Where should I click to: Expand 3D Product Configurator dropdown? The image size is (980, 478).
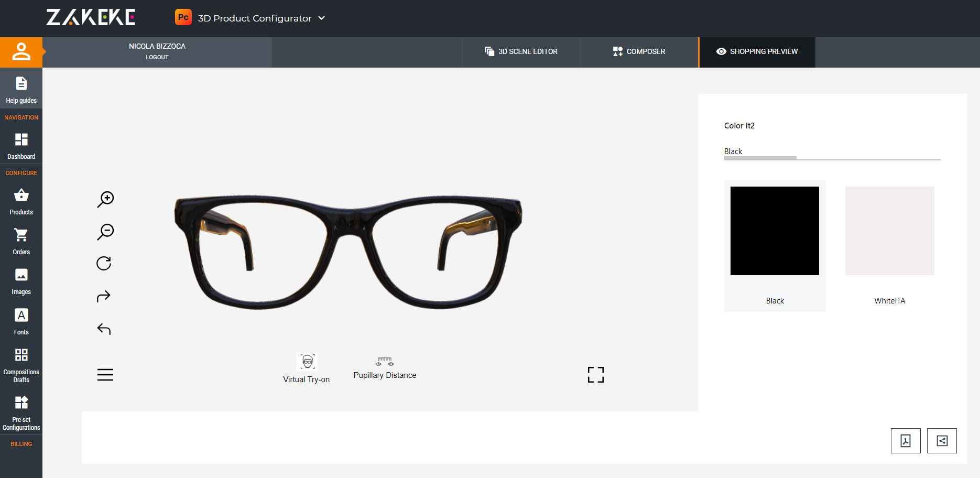(261, 18)
